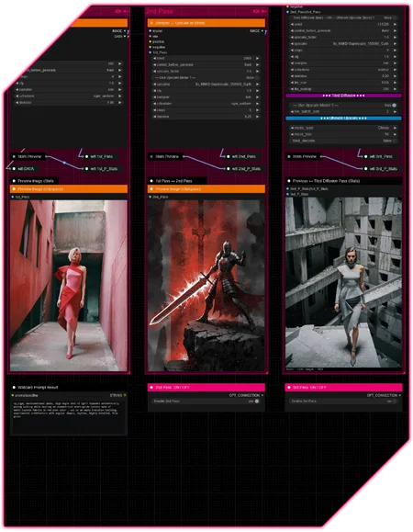Screen dimensions: 413x532
Task: Click the IMAGE output port on the 2nd Pass sampler
Action: click(x=262, y=31)
